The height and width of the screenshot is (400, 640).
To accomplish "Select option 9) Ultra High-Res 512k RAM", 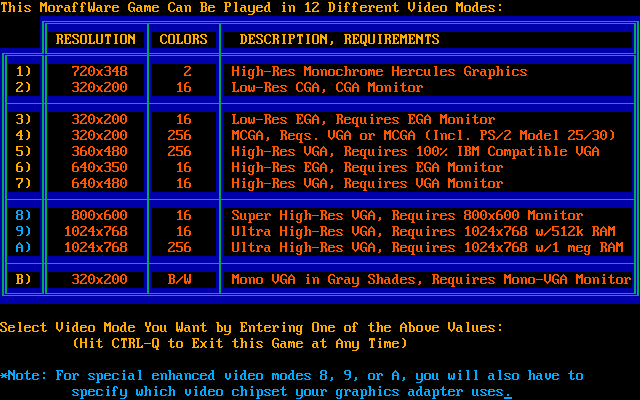I will pos(24,232).
